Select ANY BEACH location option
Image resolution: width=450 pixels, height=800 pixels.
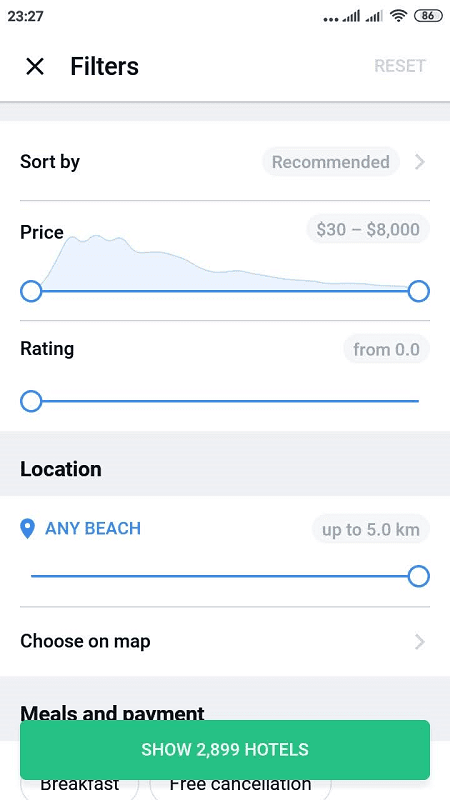93,529
